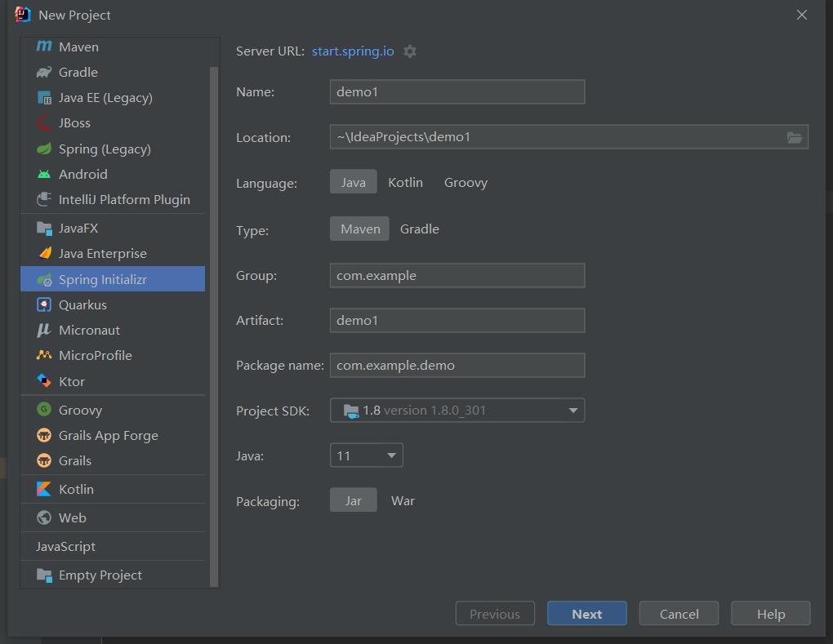Click the MicroProfile icon
The height and width of the screenshot is (644, 833).
click(x=44, y=355)
